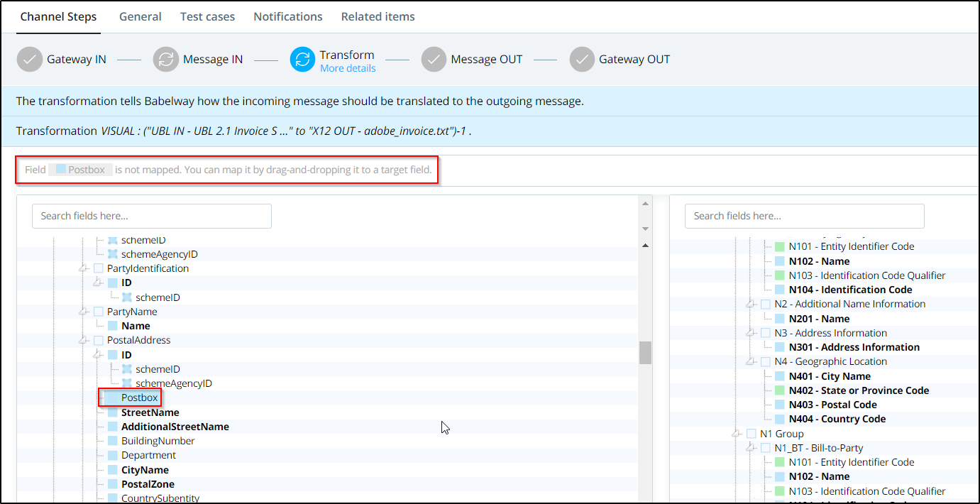Select the Postbox field in source tree
The height and width of the screenshot is (504, 980).
click(x=139, y=398)
